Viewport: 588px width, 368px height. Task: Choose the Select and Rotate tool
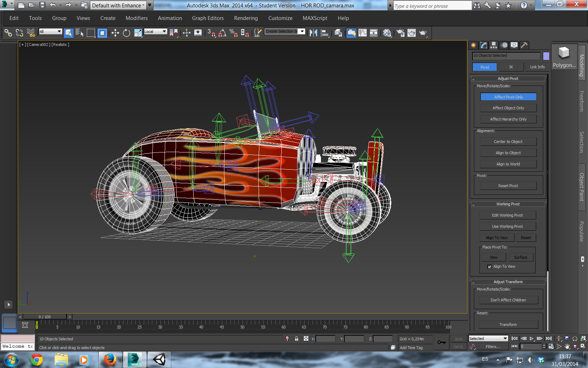point(126,33)
